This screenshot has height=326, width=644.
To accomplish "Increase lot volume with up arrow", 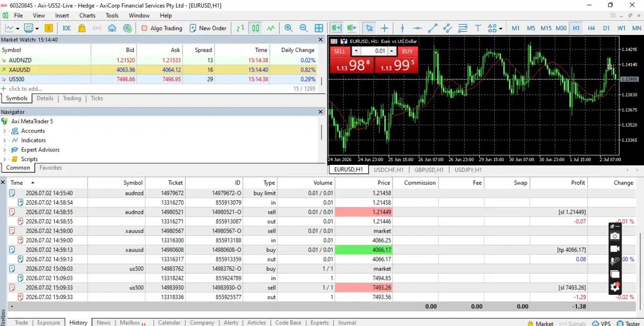I will click(392, 51).
